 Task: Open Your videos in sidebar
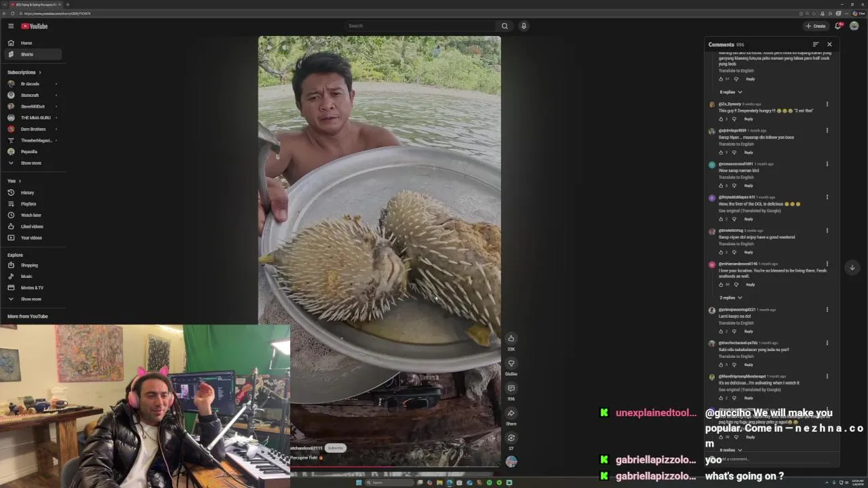[31, 238]
